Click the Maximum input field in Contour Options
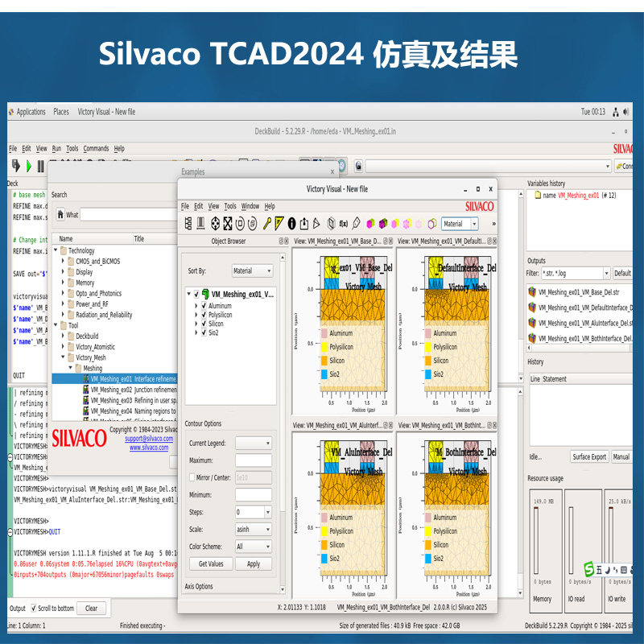 point(254,460)
